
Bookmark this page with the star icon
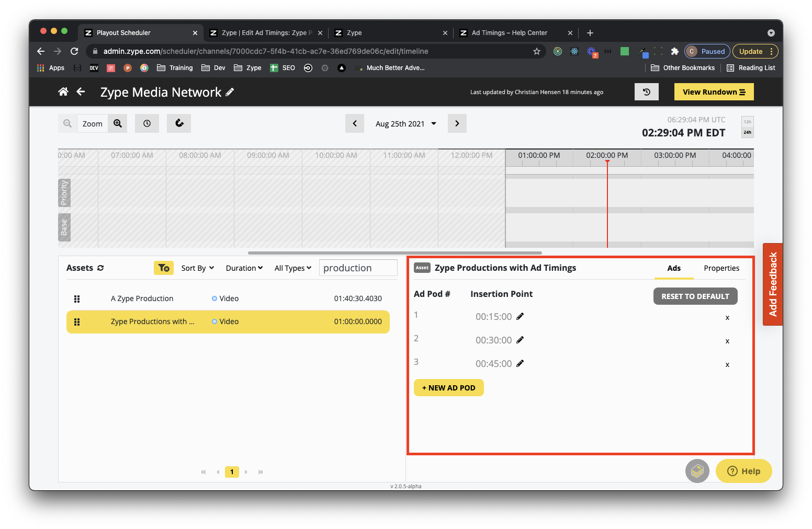click(536, 51)
